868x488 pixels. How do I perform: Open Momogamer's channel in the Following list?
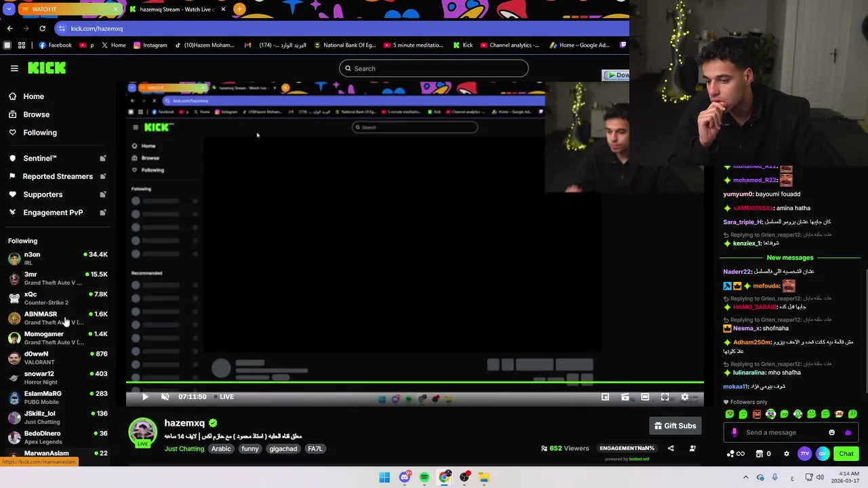[58, 338]
